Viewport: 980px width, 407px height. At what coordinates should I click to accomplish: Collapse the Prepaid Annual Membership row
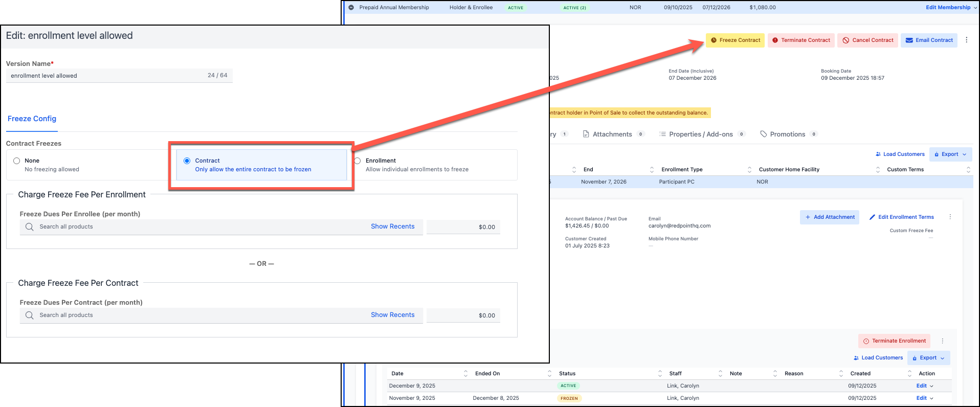351,8
